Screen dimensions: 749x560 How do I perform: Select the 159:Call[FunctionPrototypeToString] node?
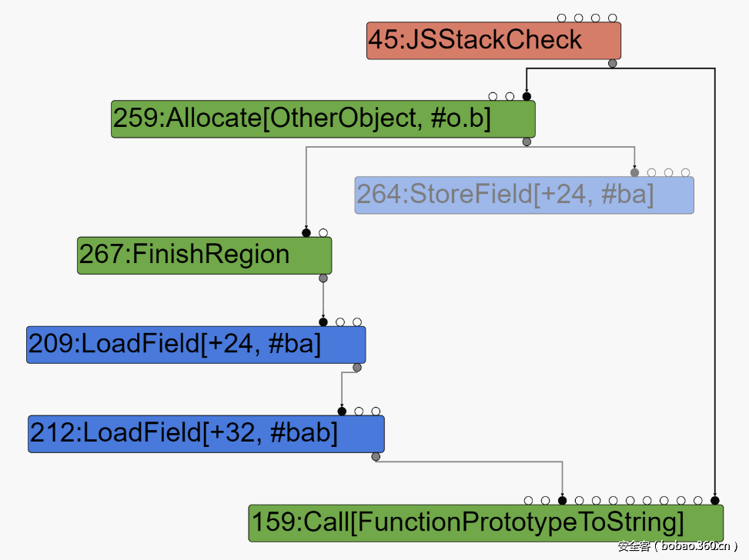coord(485,523)
